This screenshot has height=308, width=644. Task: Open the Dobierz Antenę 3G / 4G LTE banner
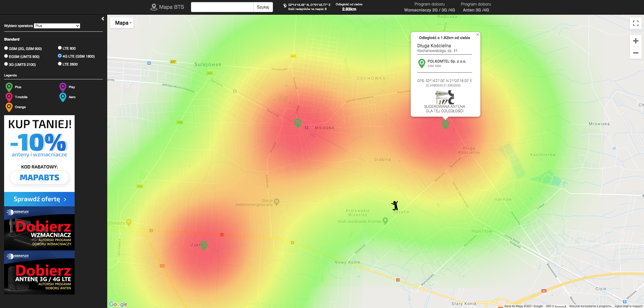click(x=39, y=272)
